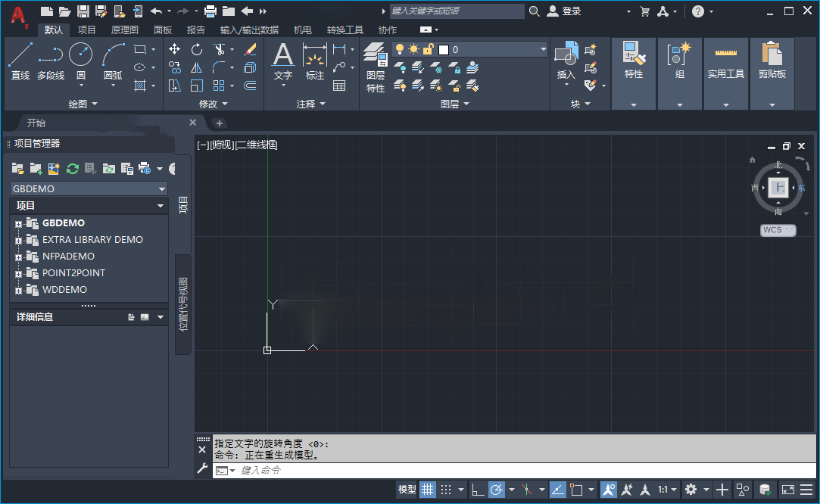Open the Clipboard (剪贴板) panel
Viewport: 820px width, 504px height.
pos(772,73)
